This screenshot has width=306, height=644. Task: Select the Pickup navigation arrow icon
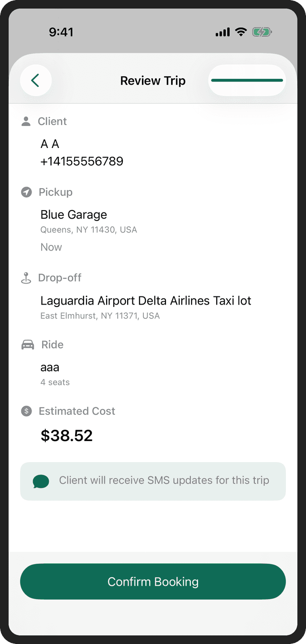click(25, 192)
